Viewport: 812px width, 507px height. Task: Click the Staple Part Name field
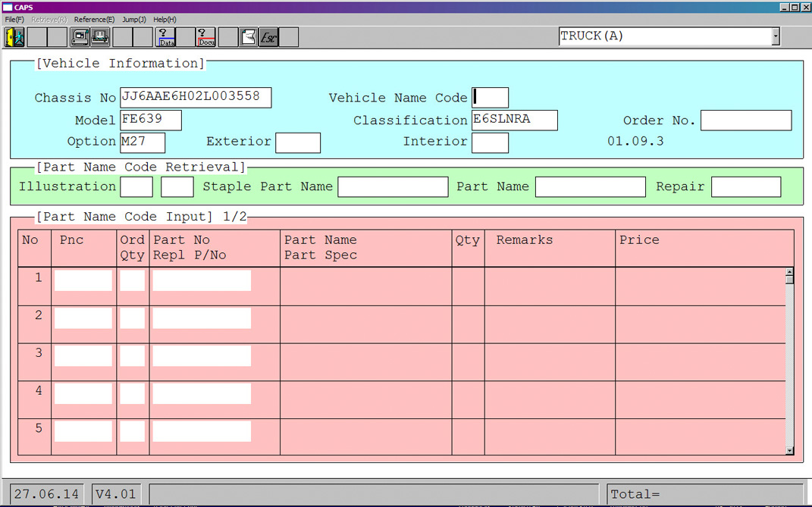click(392, 187)
